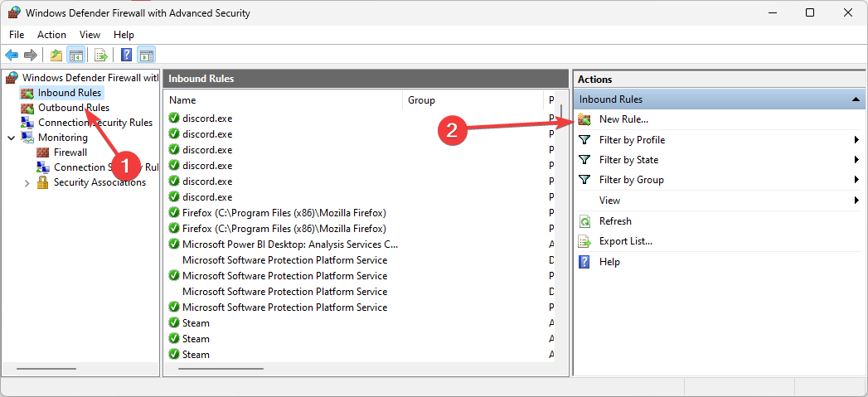Open the Help menu in menu bar
The image size is (868, 397).
[124, 34]
